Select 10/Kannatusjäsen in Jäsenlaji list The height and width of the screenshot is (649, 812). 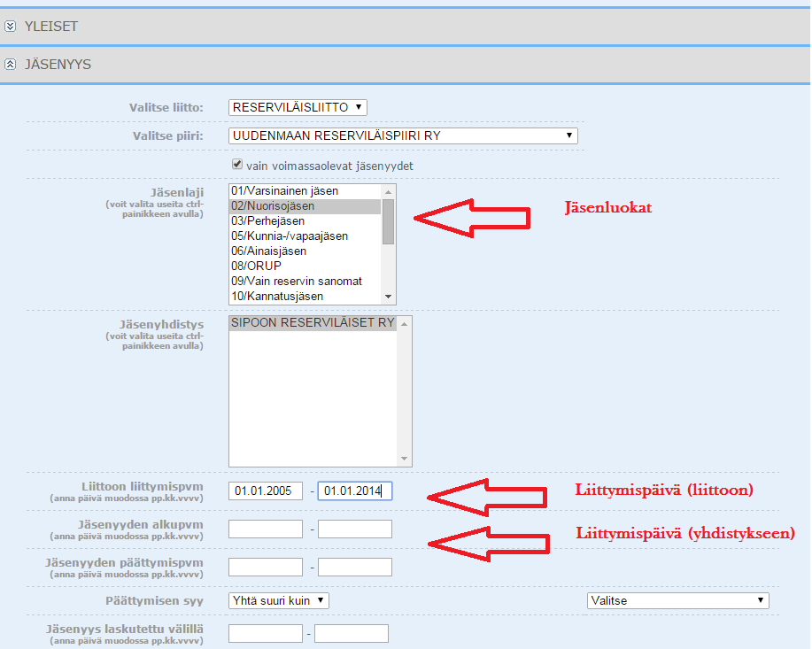[305, 297]
